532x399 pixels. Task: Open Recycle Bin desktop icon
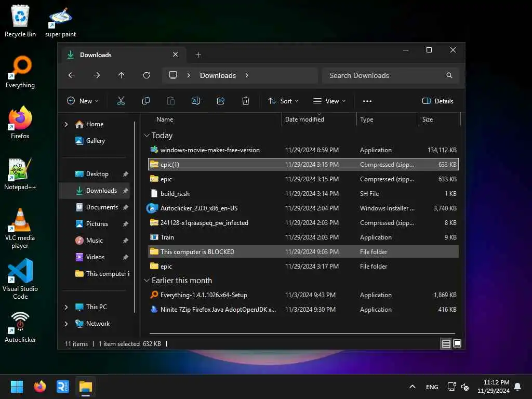pos(20,21)
